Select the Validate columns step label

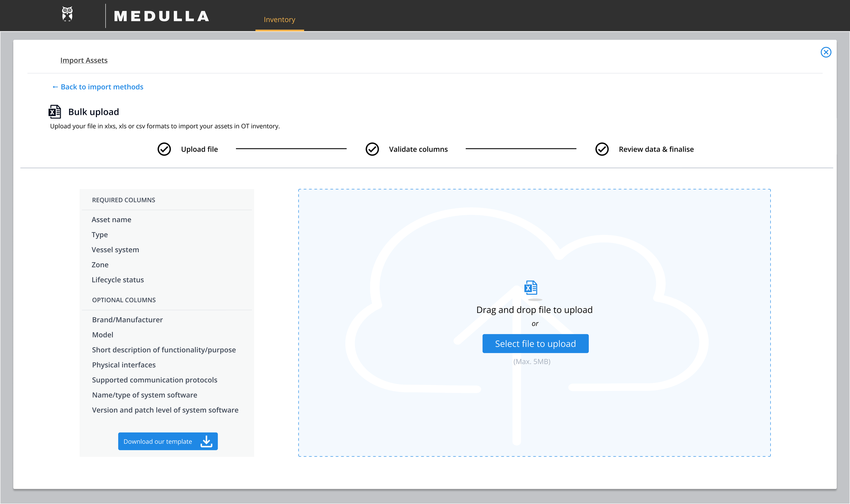pyautogui.click(x=418, y=149)
